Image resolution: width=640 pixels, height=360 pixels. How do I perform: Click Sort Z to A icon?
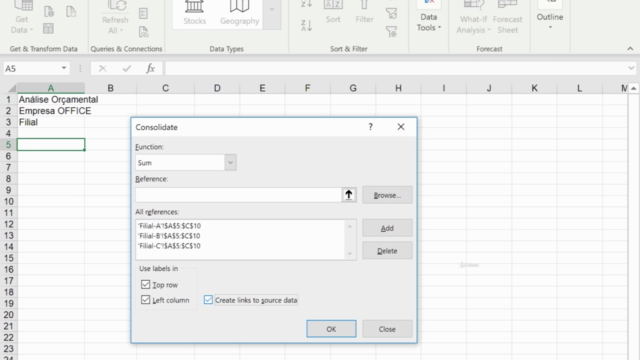tap(307, 26)
